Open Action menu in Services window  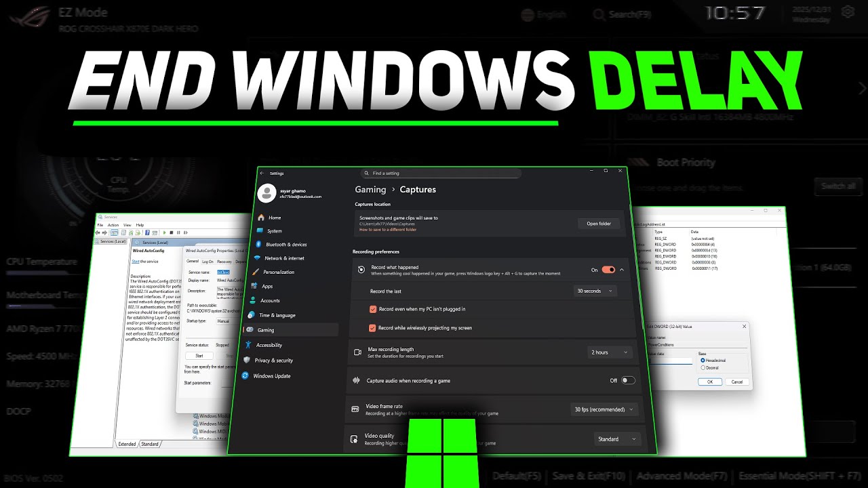pos(113,225)
